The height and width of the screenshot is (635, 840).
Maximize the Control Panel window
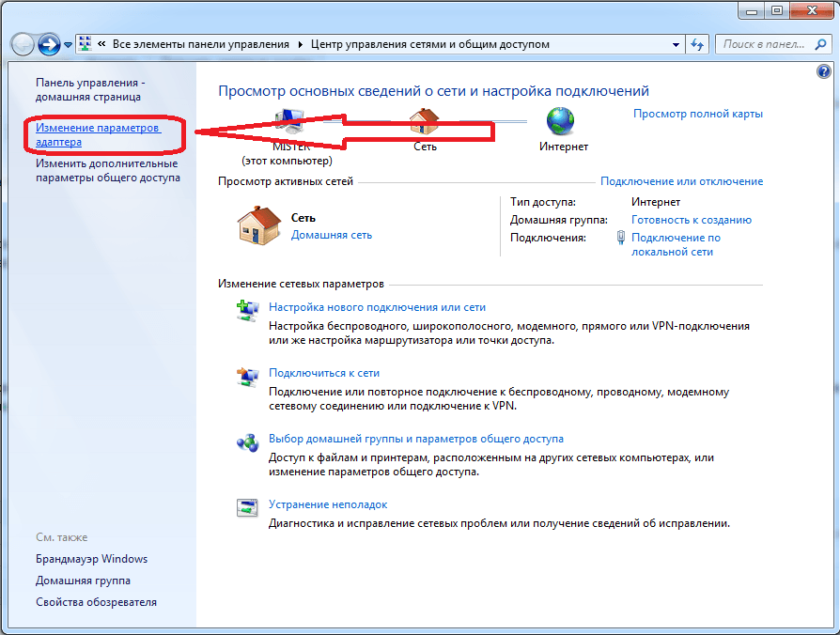tap(777, 10)
